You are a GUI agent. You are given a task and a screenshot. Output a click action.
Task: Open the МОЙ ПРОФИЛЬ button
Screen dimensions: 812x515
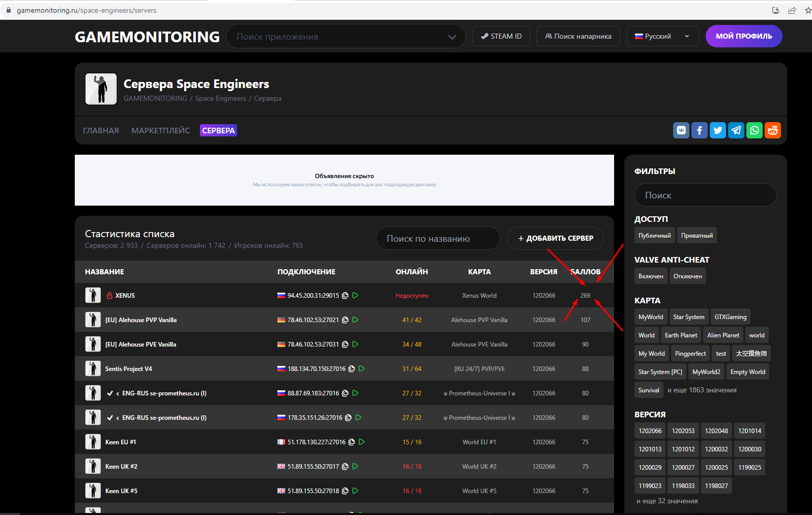click(743, 36)
